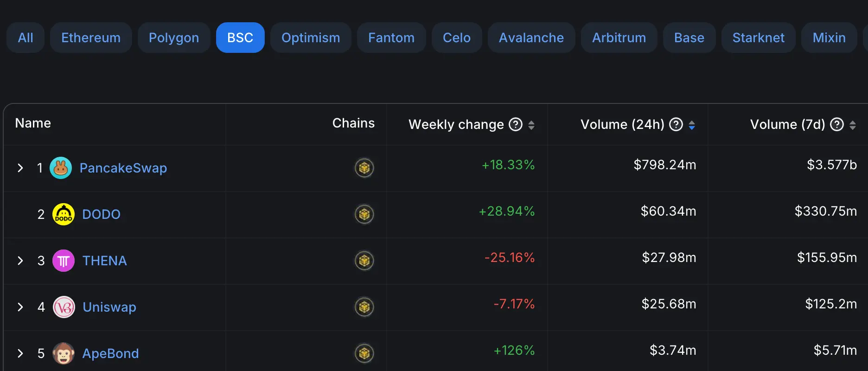Viewport: 868px width, 371px height.
Task: Toggle the Volume (24h) sort arrows
Action: (x=692, y=125)
